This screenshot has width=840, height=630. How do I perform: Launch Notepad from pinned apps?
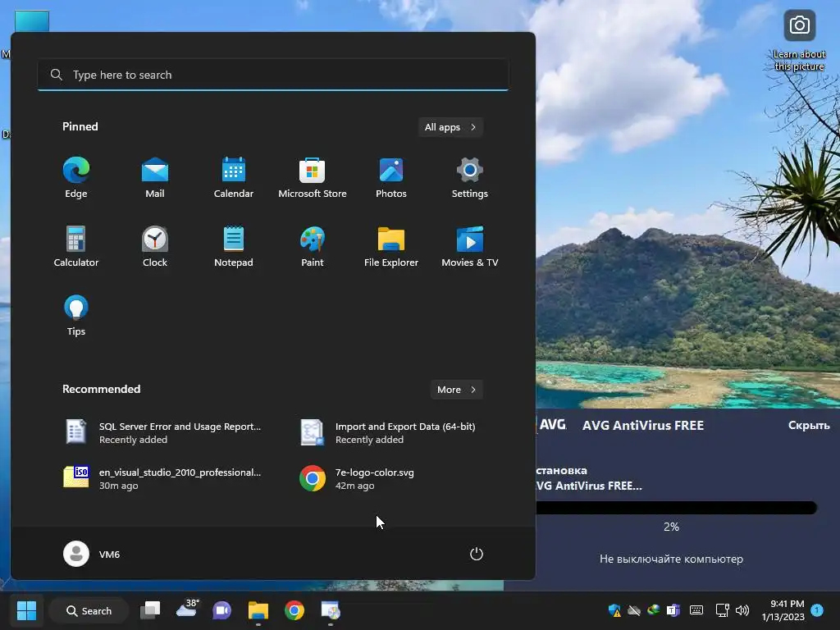tap(234, 247)
